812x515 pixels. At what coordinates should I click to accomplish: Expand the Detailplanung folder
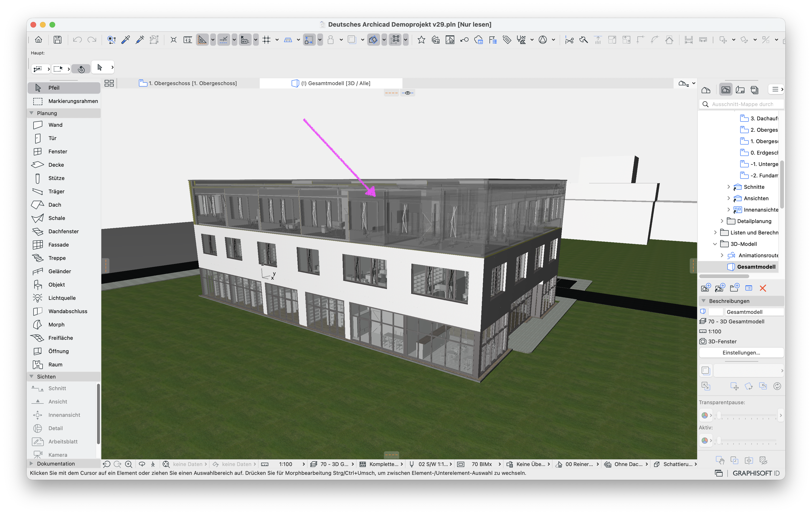[722, 221]
